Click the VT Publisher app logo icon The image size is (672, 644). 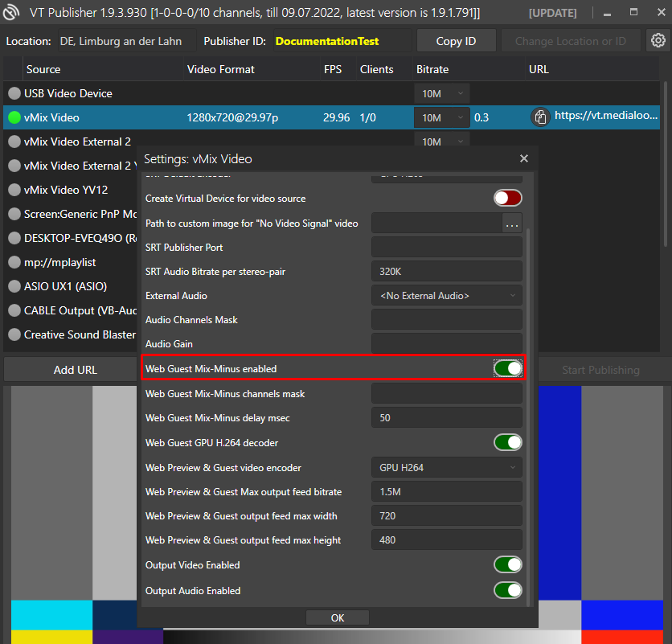pyautogui.click(x=12, y=13)
